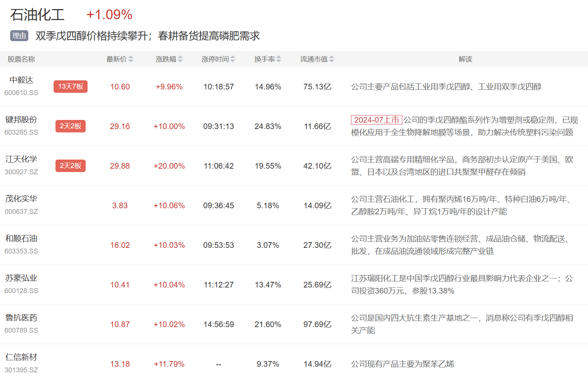This screenshot has height=378, width=588.
Task: Open stock 和顺石油 details
Action: point(21,238)
